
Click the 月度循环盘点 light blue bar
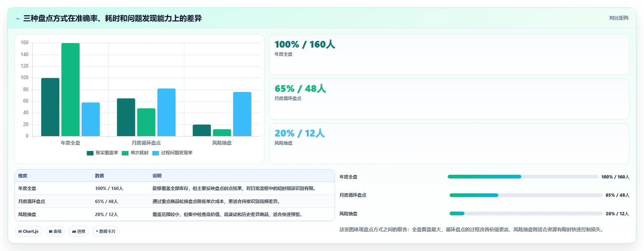click(x=166, y=112)
